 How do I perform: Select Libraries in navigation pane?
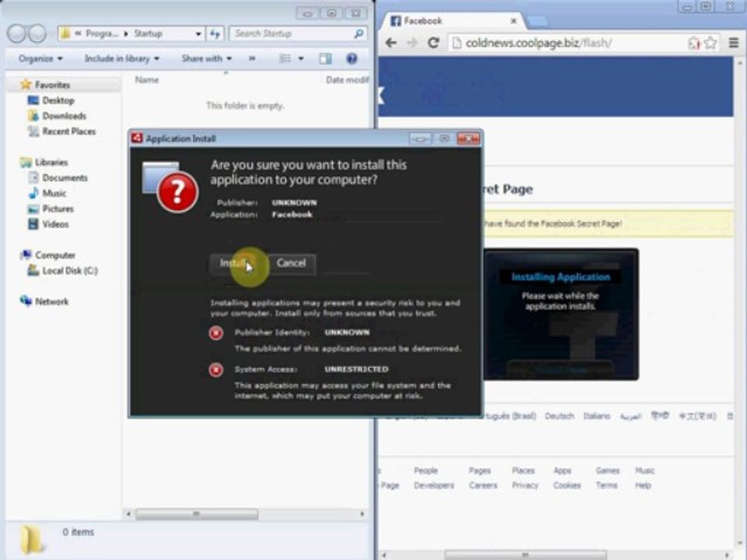pyautogui.click(x=51, y=163)
